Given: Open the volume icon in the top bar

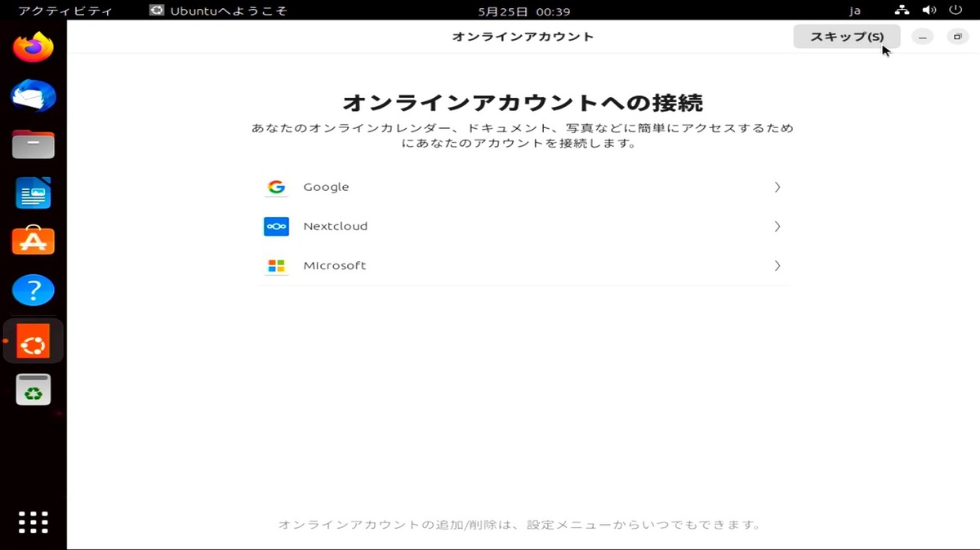Looking at the screenshot, I should (x=929, y=11).
